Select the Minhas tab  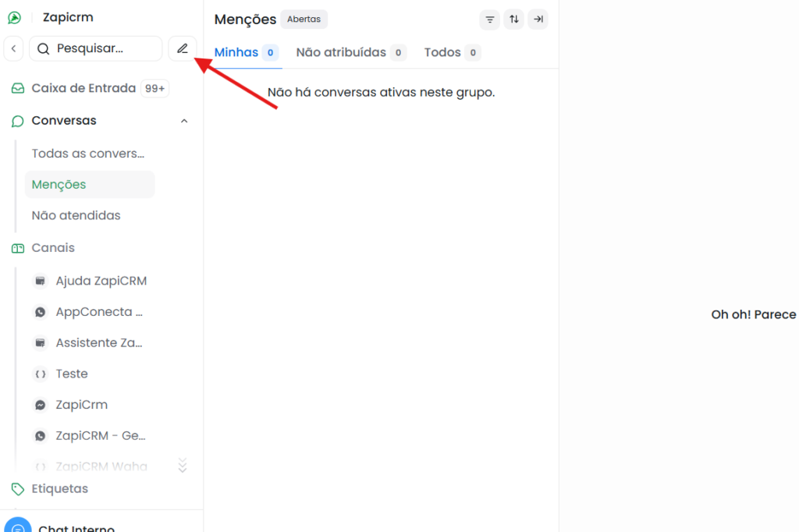(236, 52)
